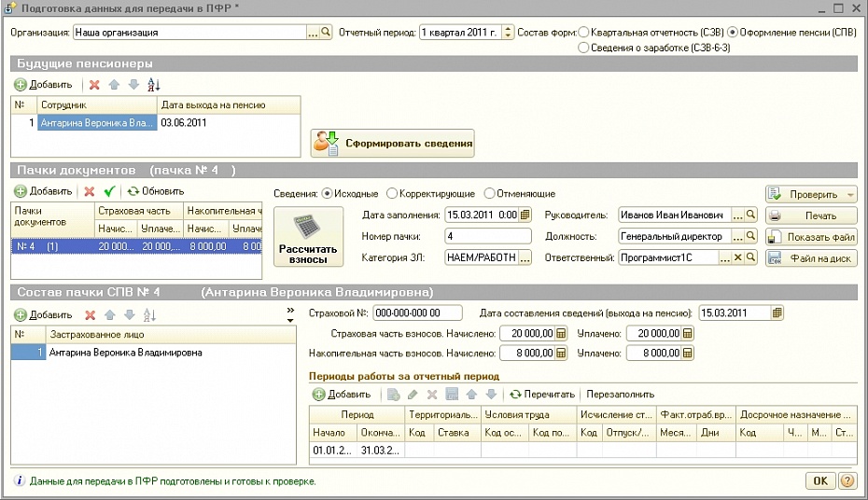Click Перезаполнить in periods toolbar
The width and height of the screenshot is (868, 500).
(x=620, y=395)
